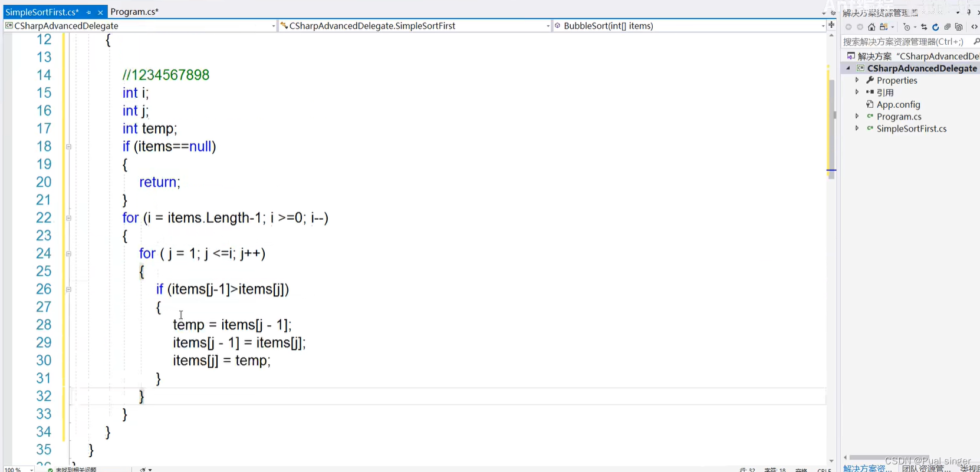This screenshot has height=472, width=980.
Task: Select the 解决方案 "CSharpAdvancedDe…" root node
Action: coord(918,56)
